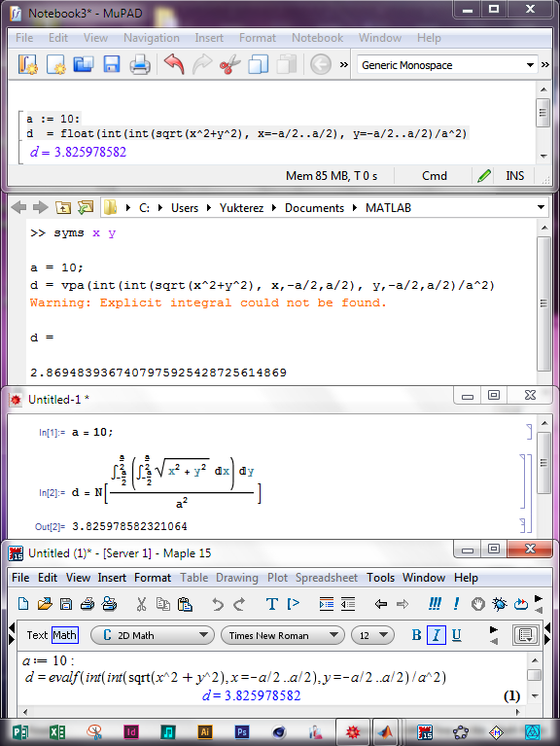Screen dimensions: 560x746
Task: Open the Tools menu in Maple
Action: tap(380, 578)
